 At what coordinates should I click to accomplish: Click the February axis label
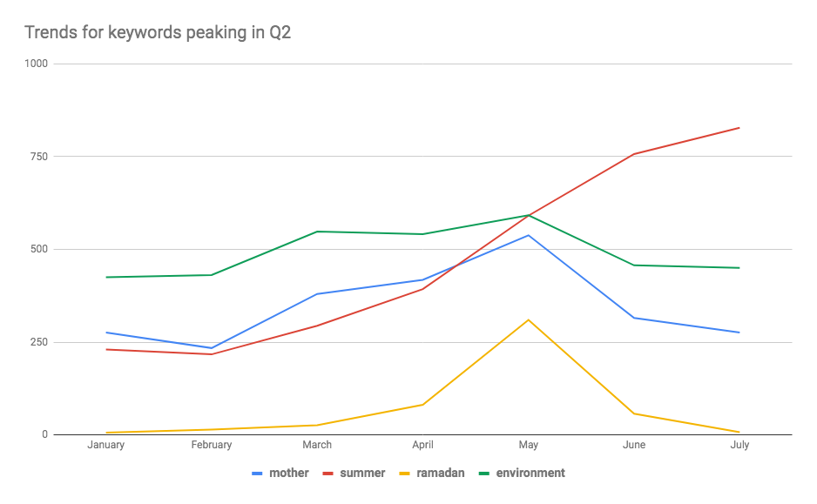click(212, 445)
